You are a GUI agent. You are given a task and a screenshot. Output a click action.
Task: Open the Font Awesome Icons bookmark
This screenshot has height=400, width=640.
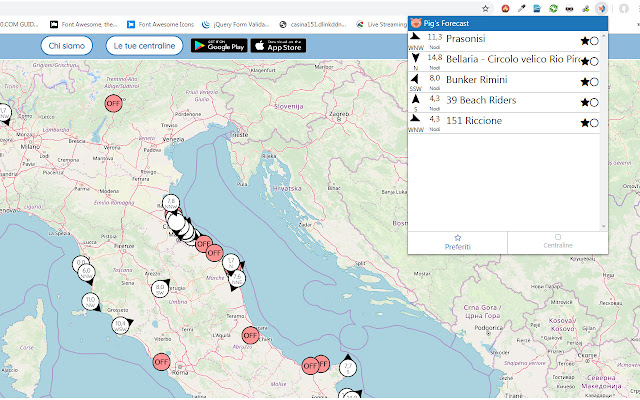(160, 24)
